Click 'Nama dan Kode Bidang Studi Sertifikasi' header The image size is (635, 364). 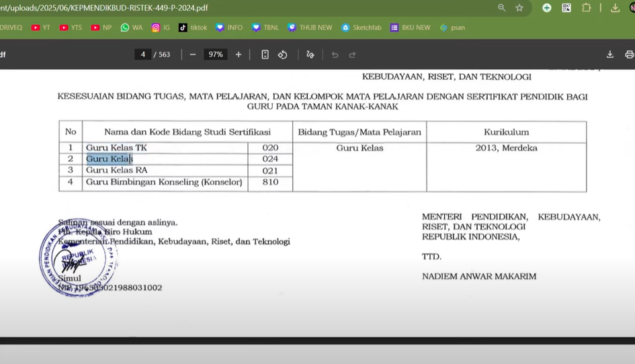point(187,132)
